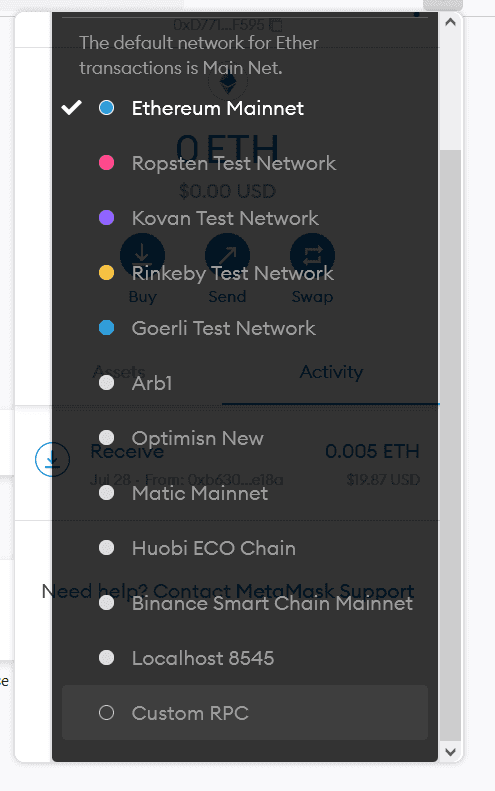Switch to Binance Smart Chain Mainnet
Image resolution: width=495 pixels, height=791 pixels.
tap(245, 603)
